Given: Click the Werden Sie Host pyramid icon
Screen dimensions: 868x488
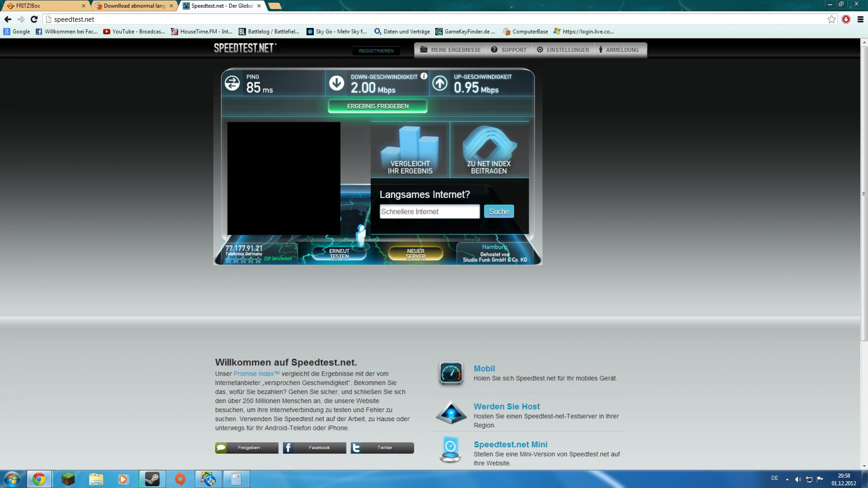Looking at the screenshot, I should pyautogui.click(x=451, y=412).
